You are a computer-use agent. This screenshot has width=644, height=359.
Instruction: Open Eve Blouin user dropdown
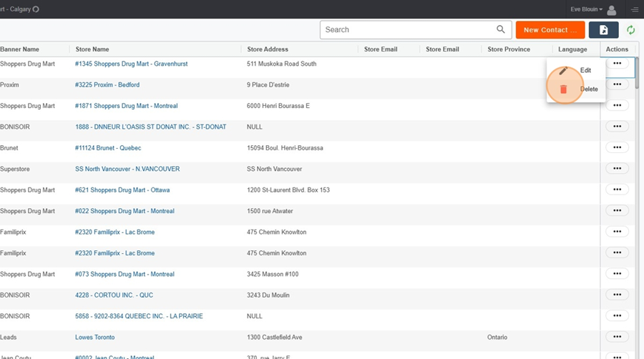click(586, 9)
